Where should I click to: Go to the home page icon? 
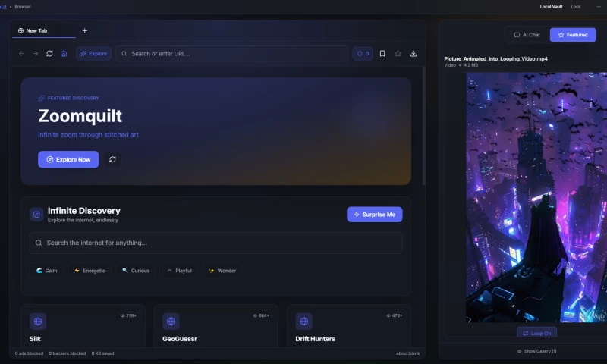[x=64, y=54]
